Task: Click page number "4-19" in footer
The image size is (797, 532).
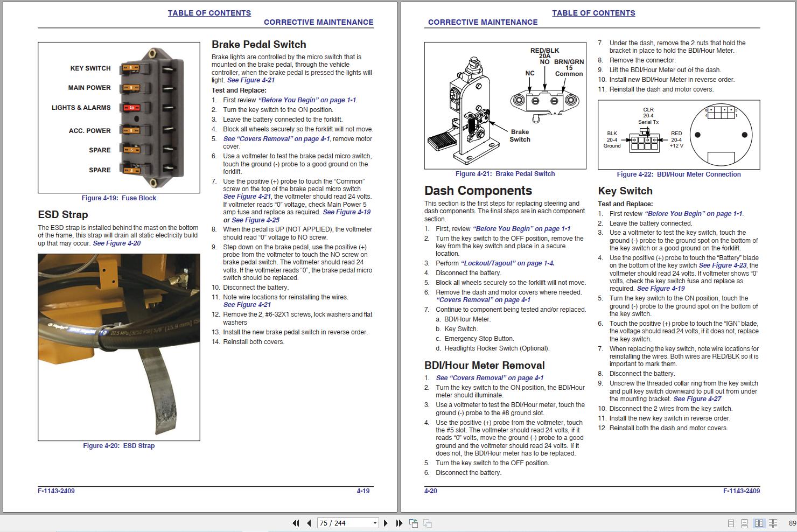Action: (363, 491)
